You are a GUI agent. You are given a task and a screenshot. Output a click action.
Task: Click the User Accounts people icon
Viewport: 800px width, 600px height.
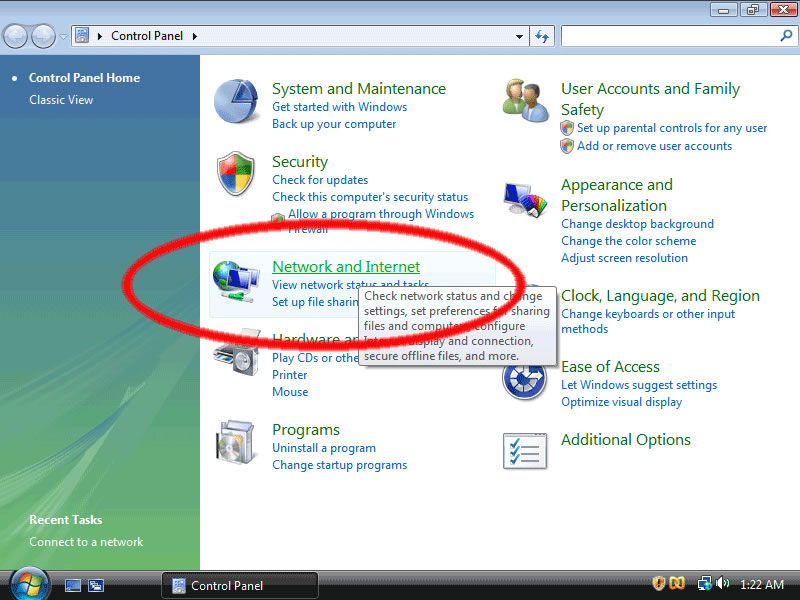(x=525, y=101)
